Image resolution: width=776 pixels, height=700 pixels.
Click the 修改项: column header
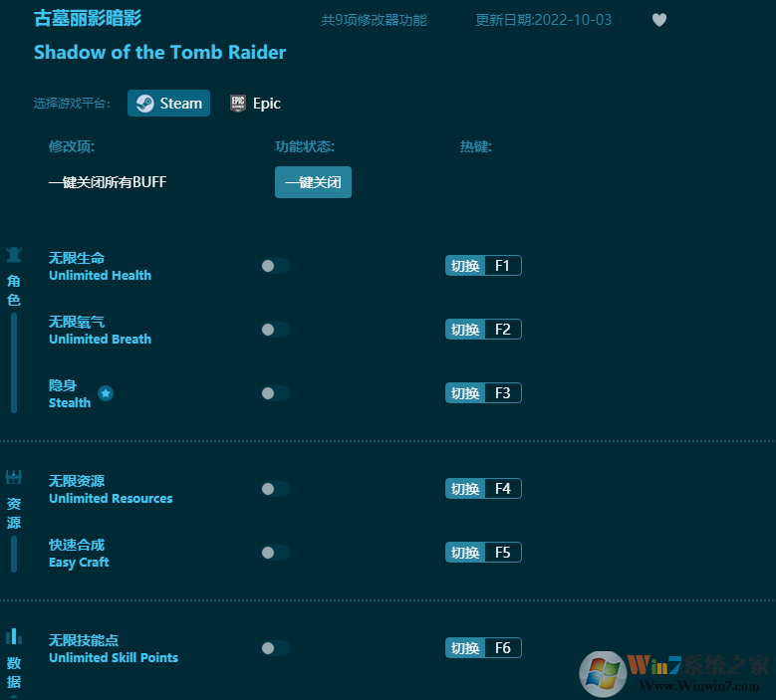point(72,147)
